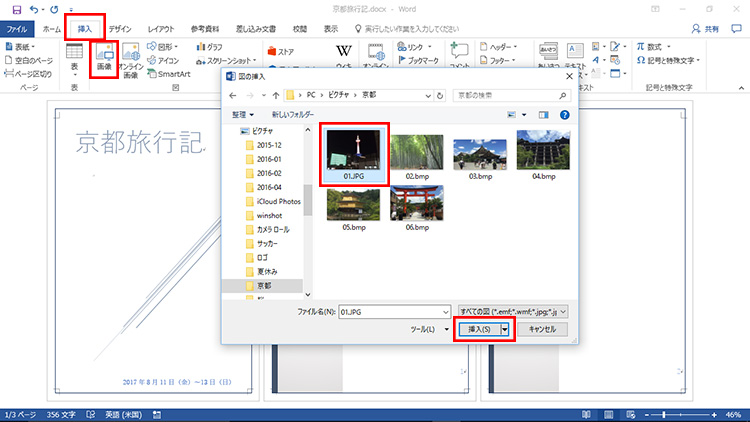
Task: Click the 画像 (Picture) ribbon icon
Action: click(104, 58)
